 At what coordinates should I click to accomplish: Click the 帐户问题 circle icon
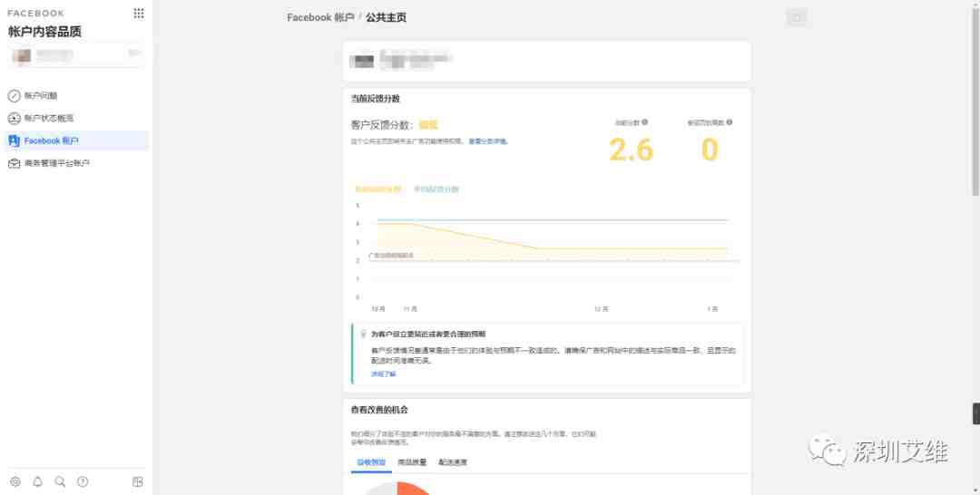pyautogui.click(x=14, y=95)
